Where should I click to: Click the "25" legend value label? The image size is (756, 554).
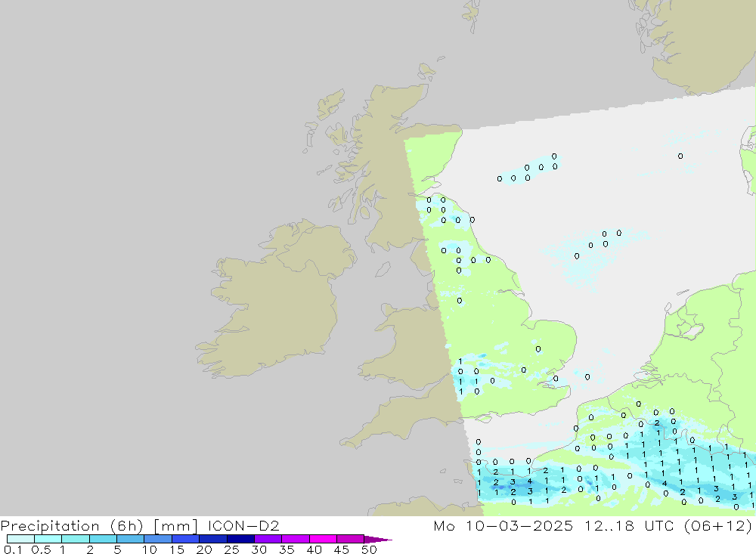231,549
